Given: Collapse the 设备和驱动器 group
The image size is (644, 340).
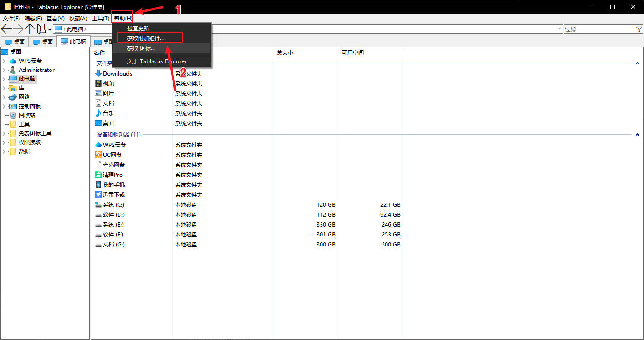Looking at the screenshot, I should (637, 135).
